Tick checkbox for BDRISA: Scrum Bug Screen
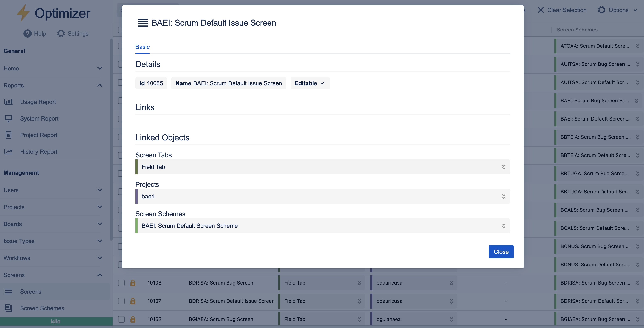Viewport: 644px width, 328px height. (121, 283)
